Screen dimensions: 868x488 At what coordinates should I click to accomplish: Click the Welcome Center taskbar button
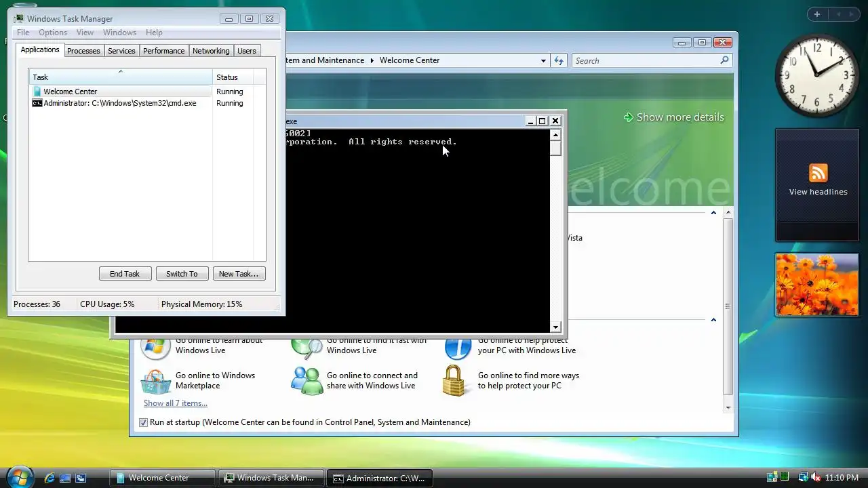tap(162, 478)
